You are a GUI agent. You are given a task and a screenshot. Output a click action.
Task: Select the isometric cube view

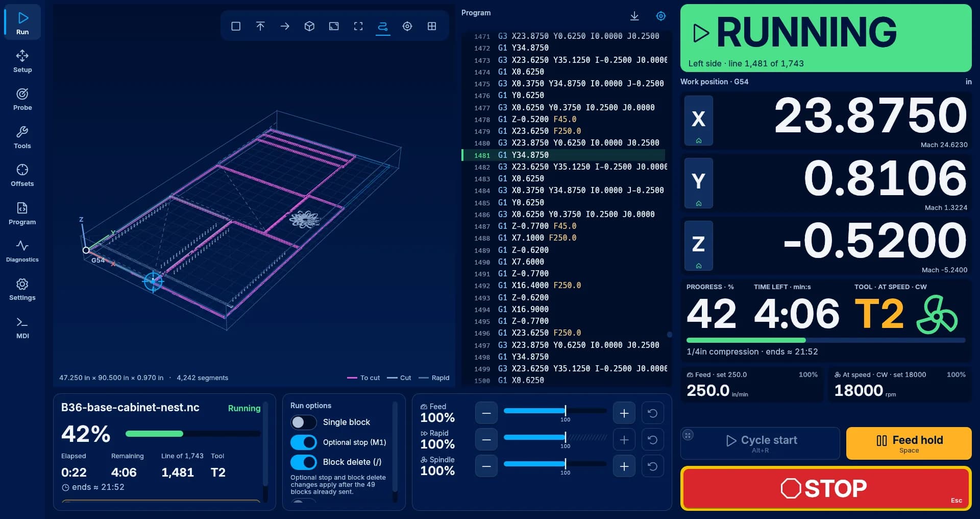coord(309,26)
